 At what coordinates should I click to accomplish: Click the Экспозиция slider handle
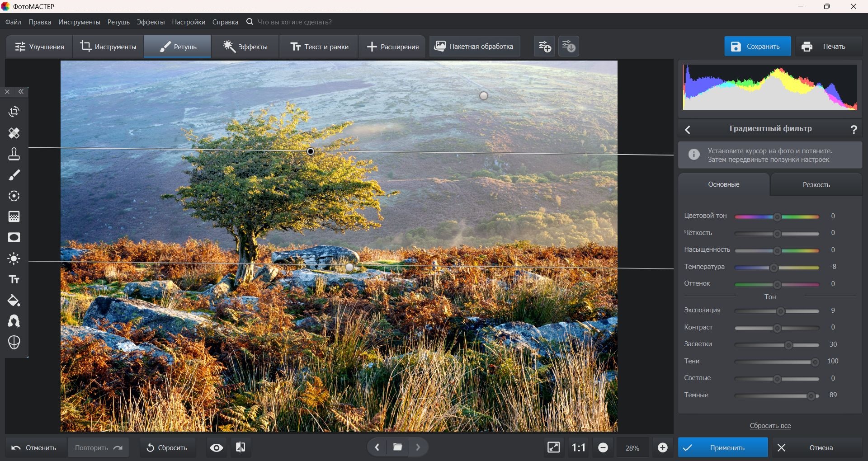tap(780, 311)
